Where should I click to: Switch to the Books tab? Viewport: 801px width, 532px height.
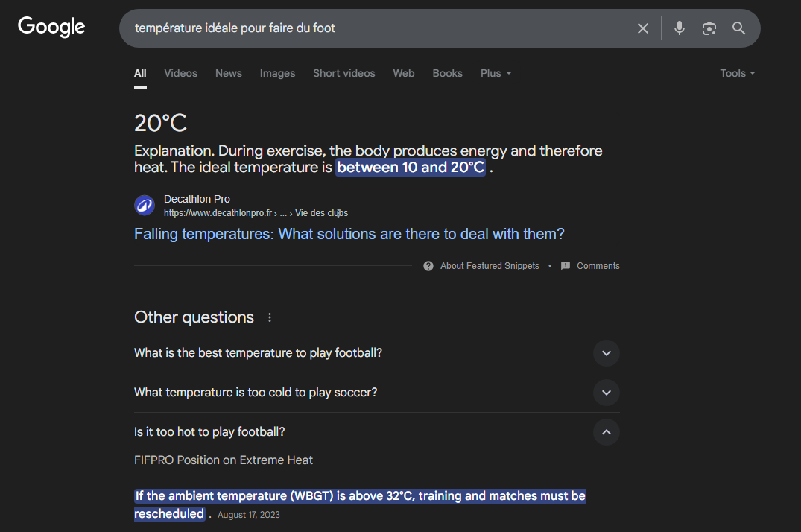pyautogui.click(x=448, y=73)
